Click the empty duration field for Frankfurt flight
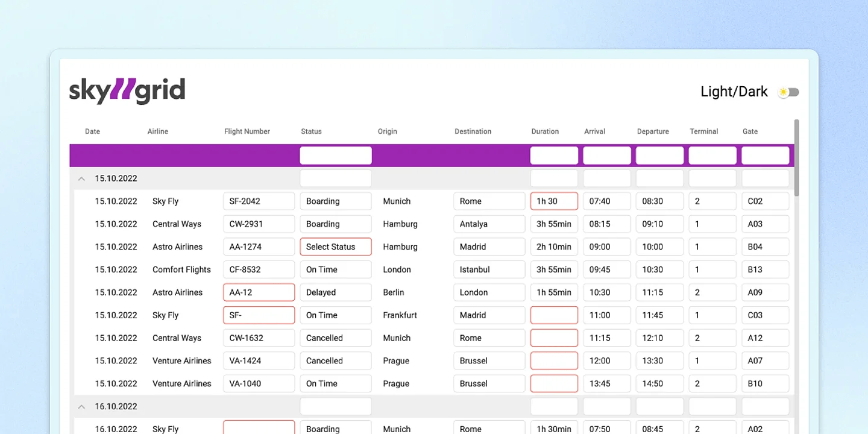The height and width of the screenshot is (434, 868). 554,315
